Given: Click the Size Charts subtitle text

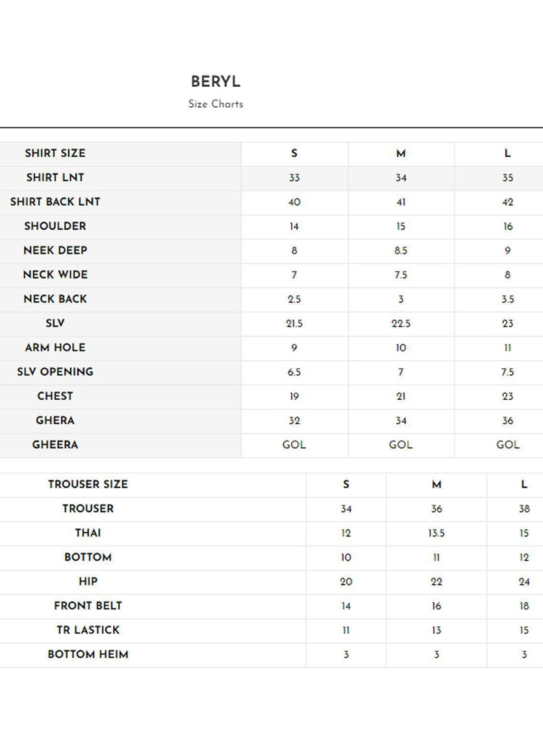Looking at the screenshot, I should 216,104.
